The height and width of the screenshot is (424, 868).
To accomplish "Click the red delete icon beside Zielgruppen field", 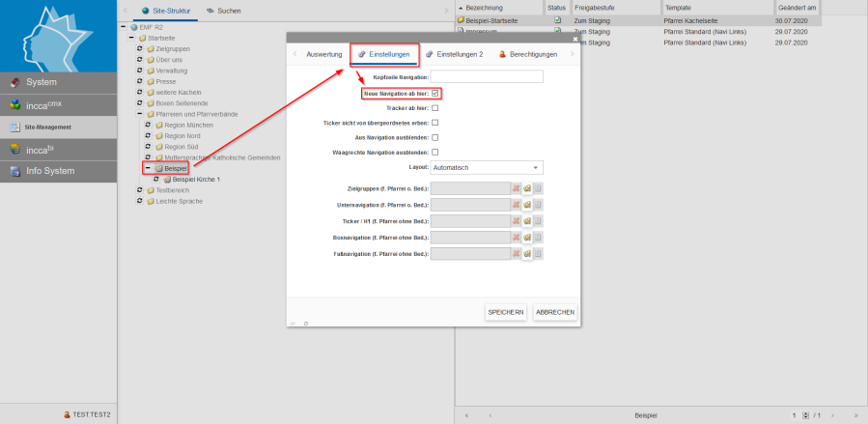I will click(x=517, y=188).
